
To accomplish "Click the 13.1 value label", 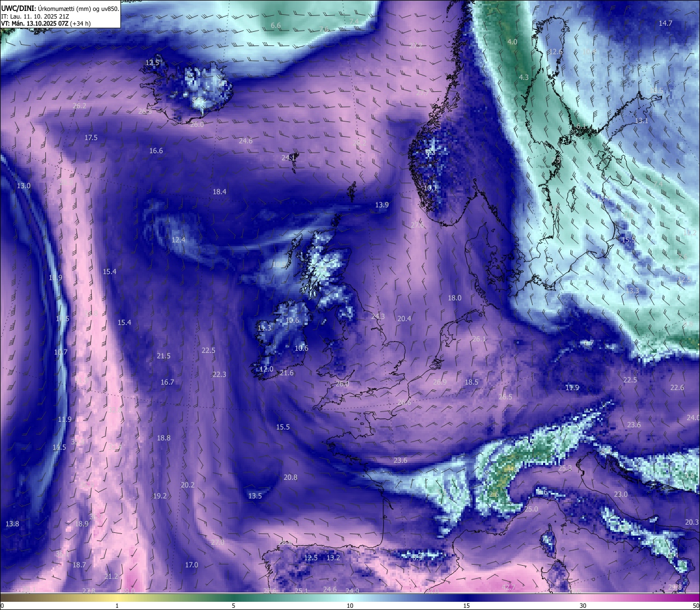I will click(641, 120).
